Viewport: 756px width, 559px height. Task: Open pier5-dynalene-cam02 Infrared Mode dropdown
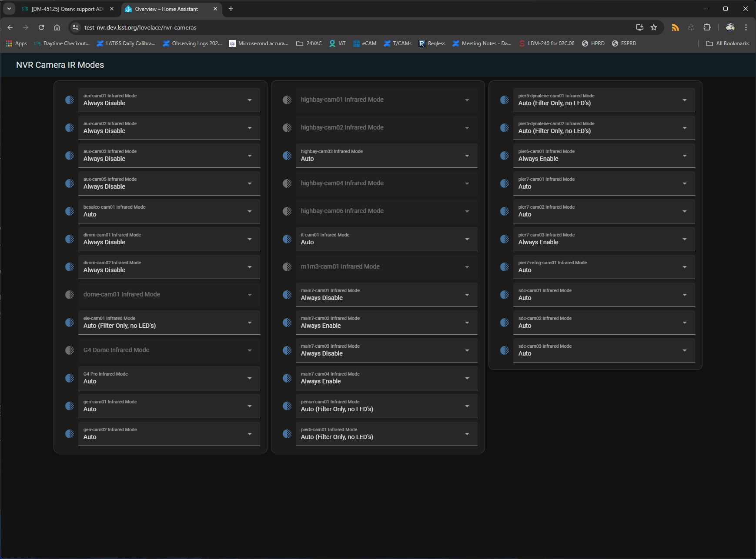[604, 128]
